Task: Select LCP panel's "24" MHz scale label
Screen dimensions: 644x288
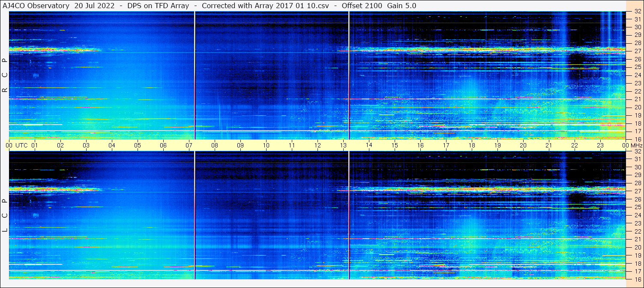Action: click(x=637, y=215)
